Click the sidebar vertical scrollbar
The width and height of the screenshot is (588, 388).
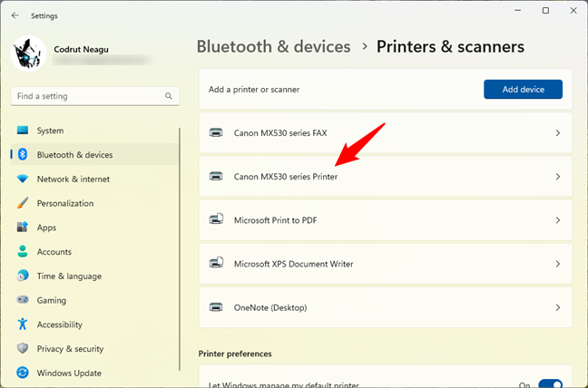(180, 249)
